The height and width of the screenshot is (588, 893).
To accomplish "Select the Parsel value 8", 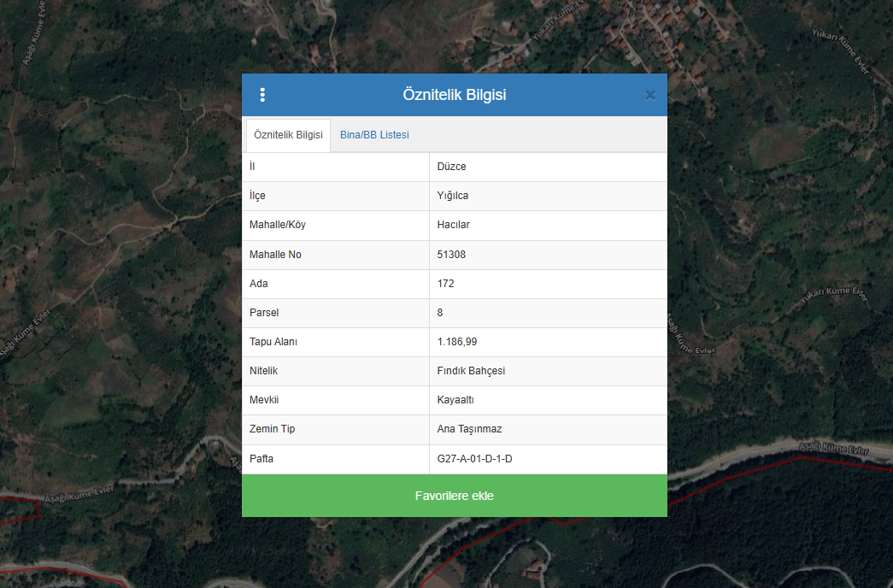I will click(440, 313).
